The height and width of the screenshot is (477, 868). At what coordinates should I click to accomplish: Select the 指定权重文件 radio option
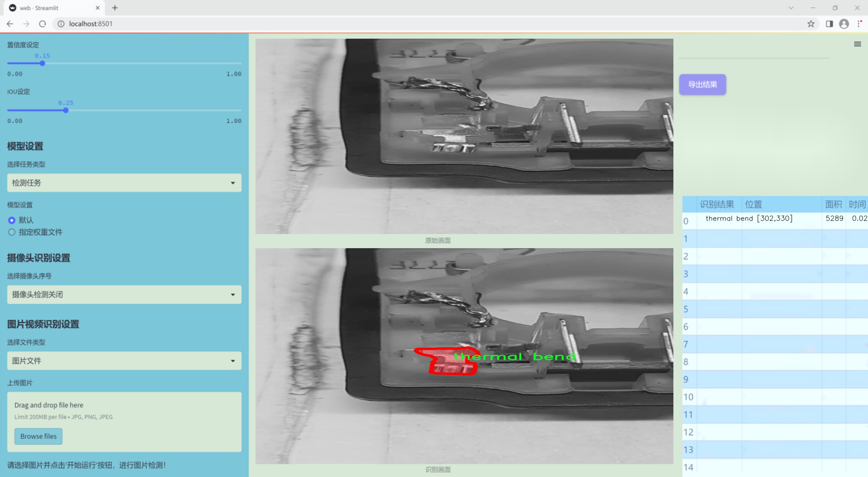(12, 232)
